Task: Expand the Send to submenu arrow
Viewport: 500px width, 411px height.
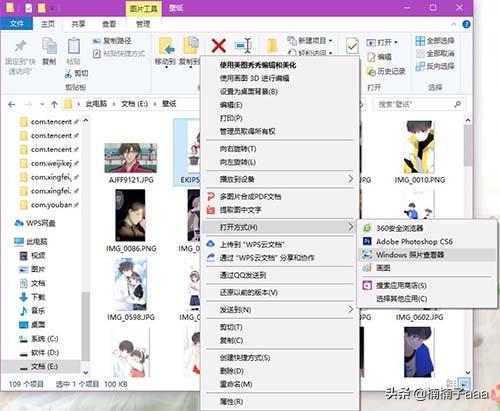Action: coord(350,310)
